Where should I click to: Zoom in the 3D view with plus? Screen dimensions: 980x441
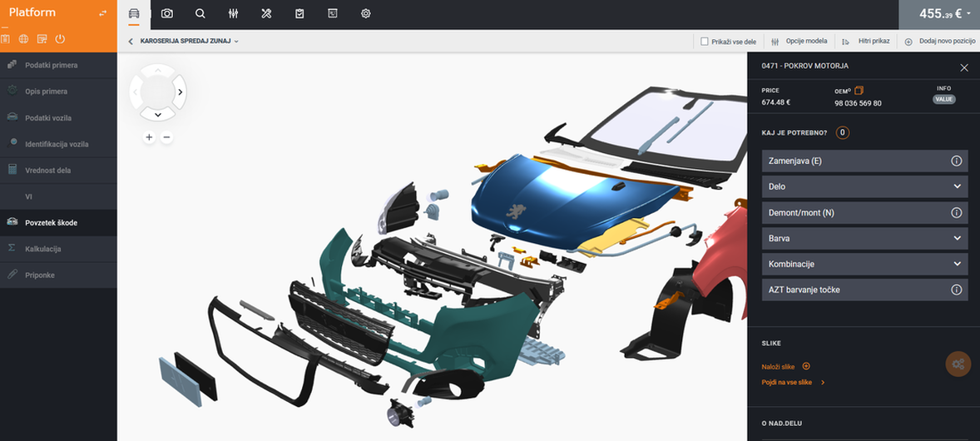tap(149, 137)
